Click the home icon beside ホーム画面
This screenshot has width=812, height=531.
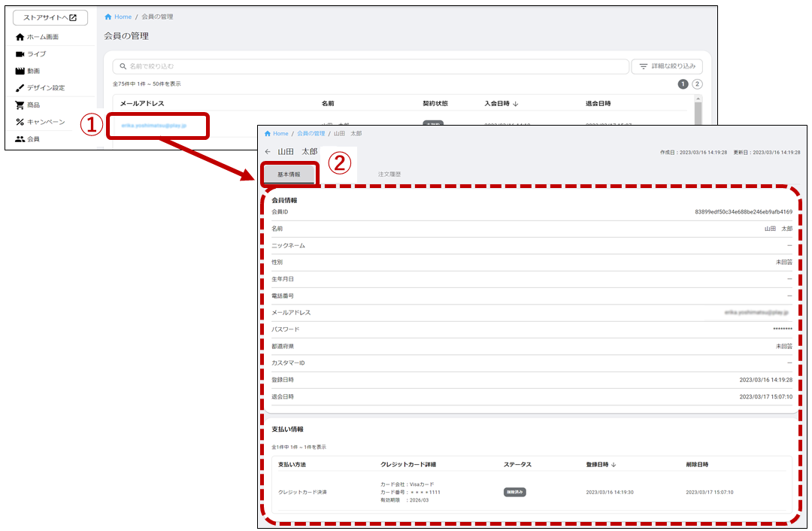(x=20, y=37)
